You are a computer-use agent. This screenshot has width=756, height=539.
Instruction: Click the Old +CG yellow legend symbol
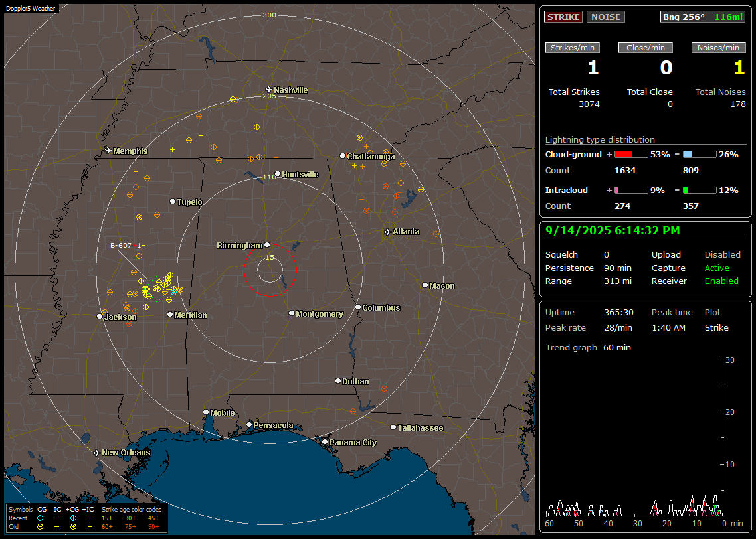73,527
